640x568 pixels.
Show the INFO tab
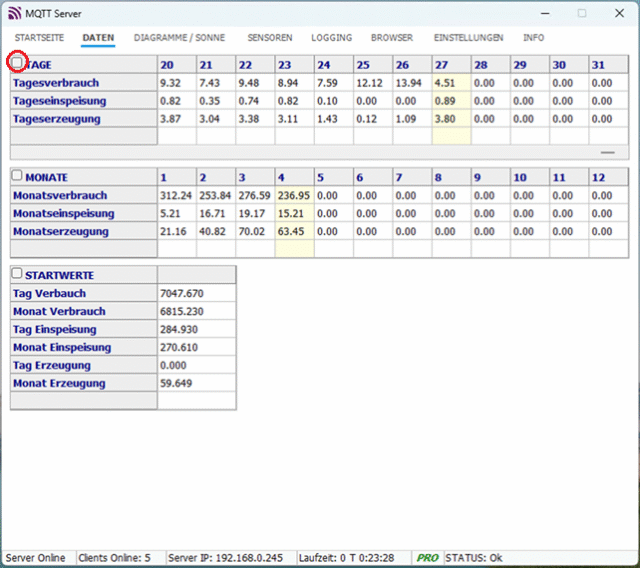click(x=533, y=38)
